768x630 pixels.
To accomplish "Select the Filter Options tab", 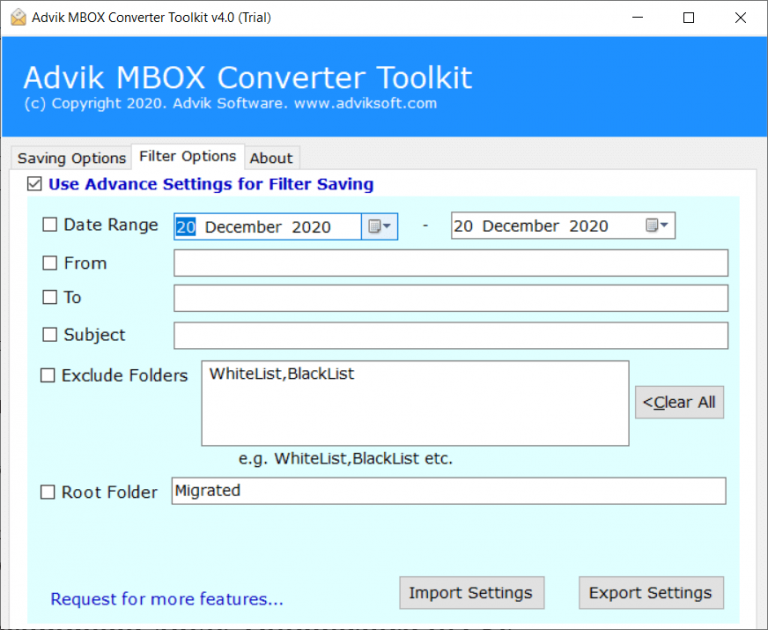I will [x=188, y=156].
